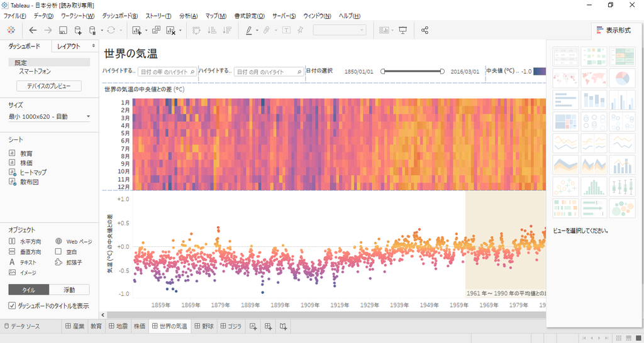Select the pie chart in Show Me
The height and width of the screenshot is (343, 644).
(x=622, y=78)
